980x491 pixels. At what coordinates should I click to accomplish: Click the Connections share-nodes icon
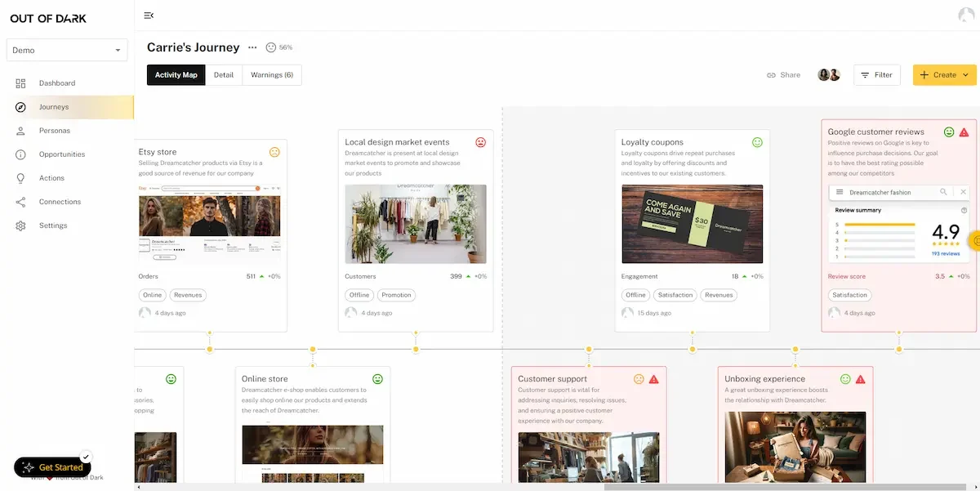[x=20, y=202]
